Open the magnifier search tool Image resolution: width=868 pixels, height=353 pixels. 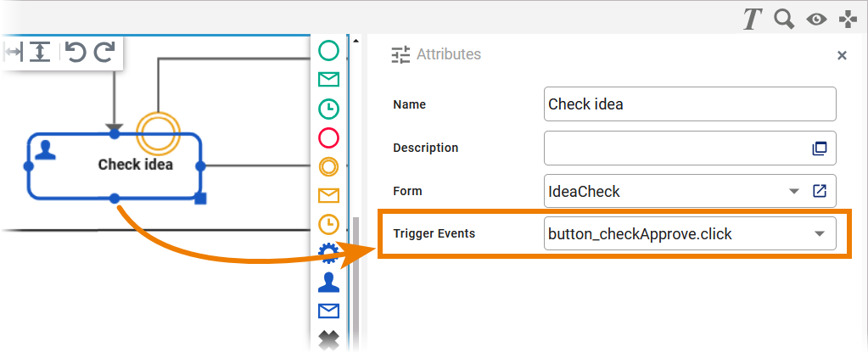point(784,20)
